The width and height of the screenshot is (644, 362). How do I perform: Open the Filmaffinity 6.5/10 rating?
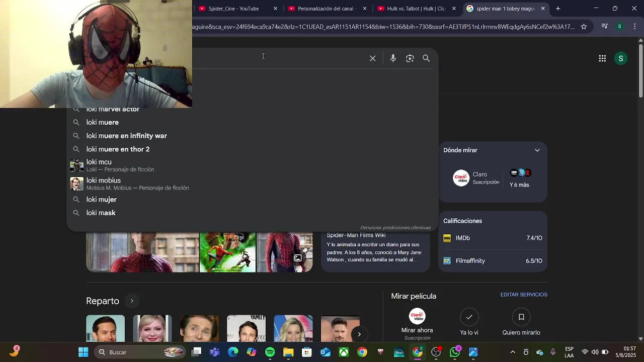click(x=493, y=261)
